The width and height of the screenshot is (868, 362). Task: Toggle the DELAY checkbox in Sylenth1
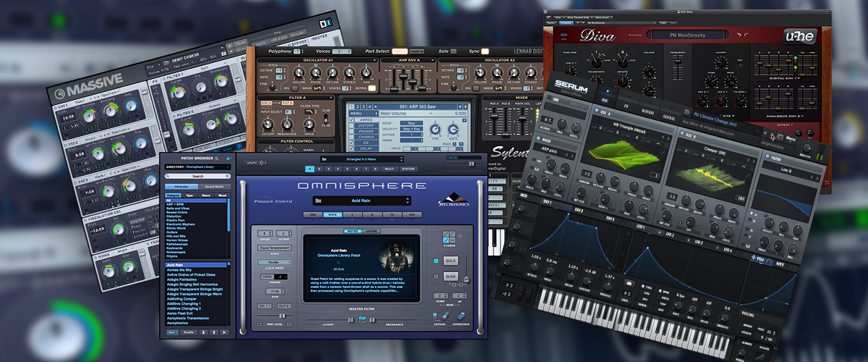[x=352, y=148]
